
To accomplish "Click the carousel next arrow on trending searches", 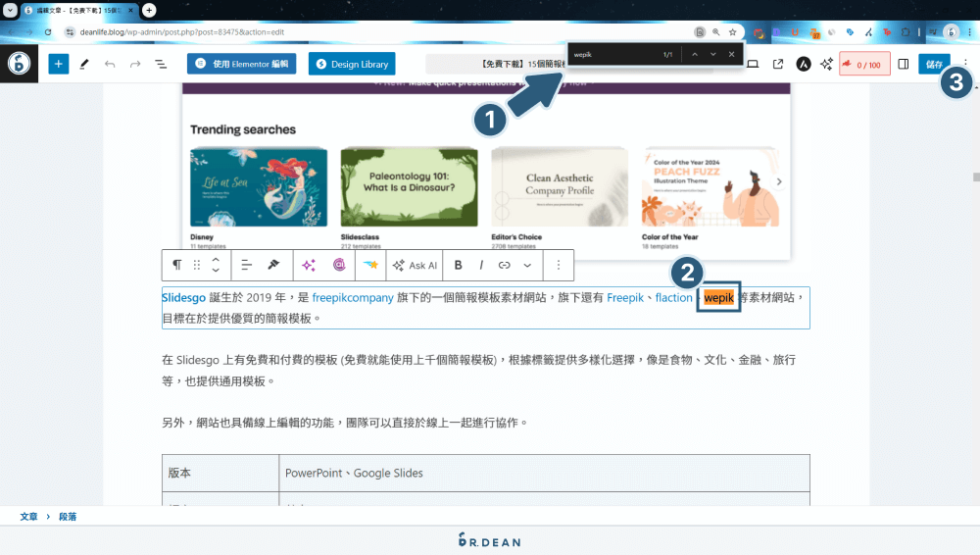I will click(779, 182).
